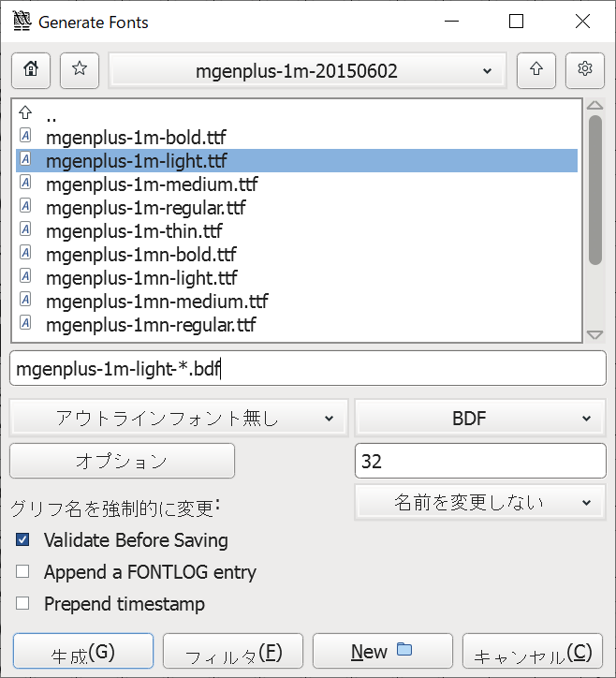Select mgenplus-1m-light.ttf in the file list
616x678 pixels.
(297, 160)
